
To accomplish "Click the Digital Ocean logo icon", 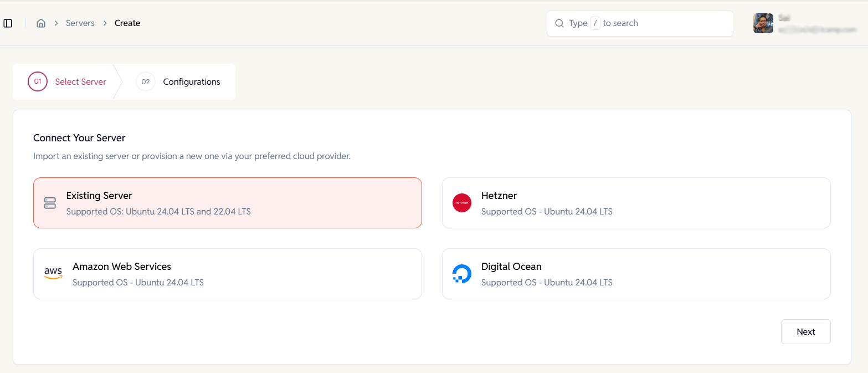I will point(462,273).
